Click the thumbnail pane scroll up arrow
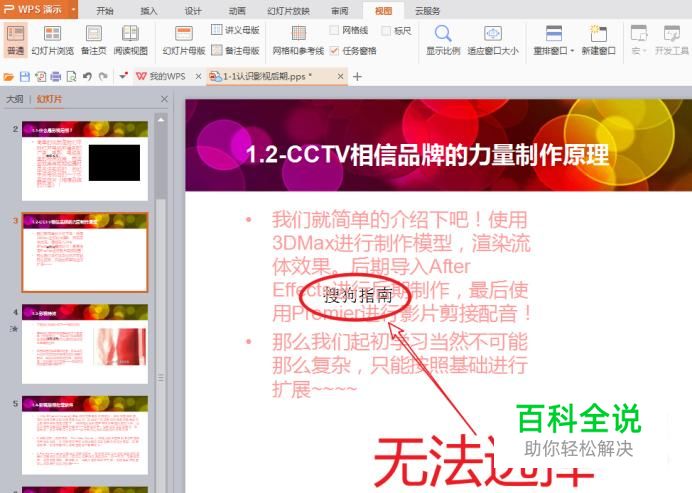 click(x=161, y=120)
